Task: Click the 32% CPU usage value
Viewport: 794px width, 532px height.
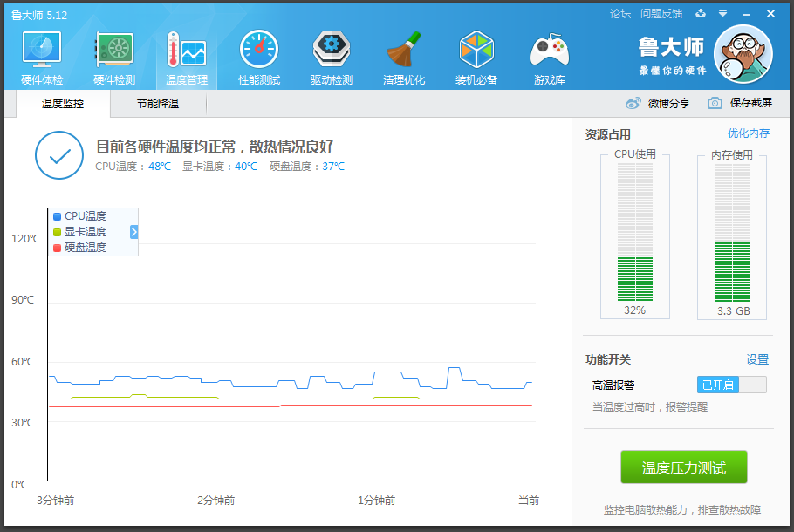Action: pos(634,310)
